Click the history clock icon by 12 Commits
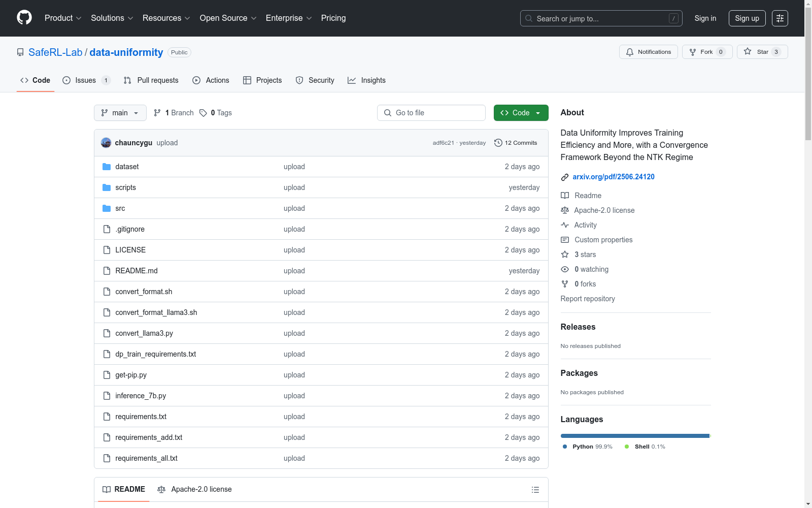The width and height of the screenshot is (812, 508). 498,143
